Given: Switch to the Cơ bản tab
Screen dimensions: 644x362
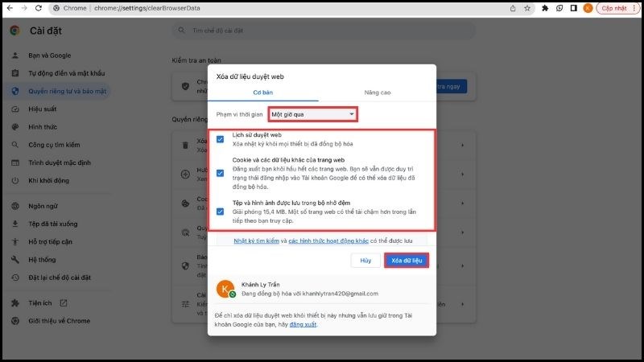Looking at the screenshot, I should pyautogui.click(x=263, y=93).
